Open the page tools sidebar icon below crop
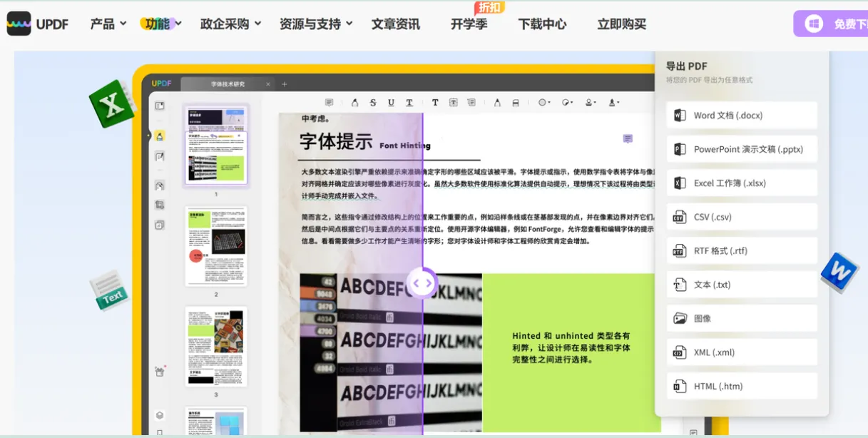 click(160, 225)
